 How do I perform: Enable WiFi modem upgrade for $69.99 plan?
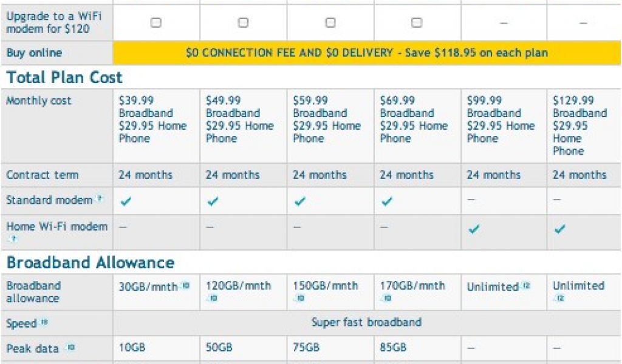tap(417, 22)
